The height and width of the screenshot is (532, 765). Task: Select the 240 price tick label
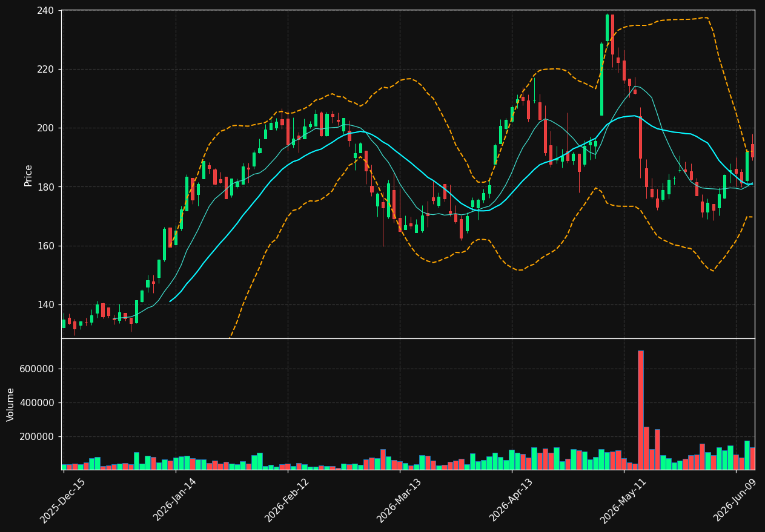pos(45,11)
